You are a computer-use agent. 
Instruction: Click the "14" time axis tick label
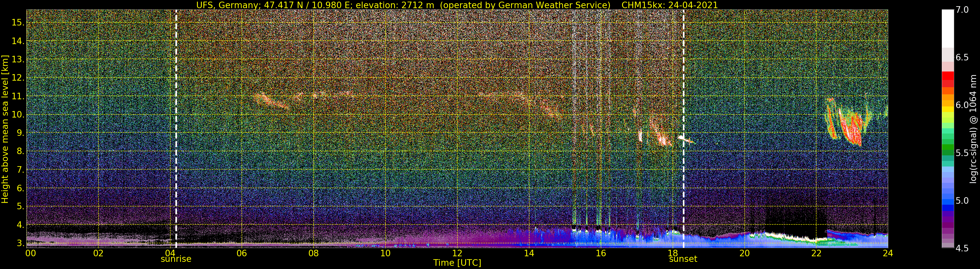[529, 253]
